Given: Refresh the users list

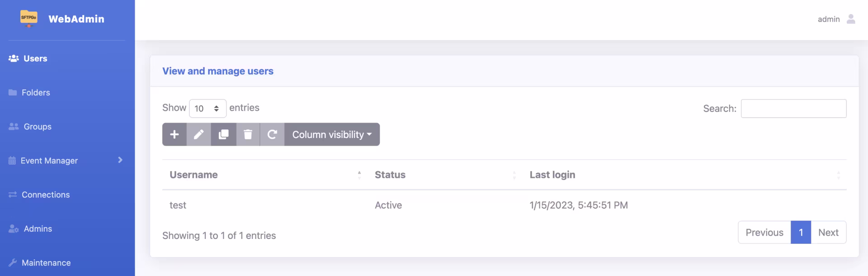Looking at the screenshot, I should (x=272, y=134).
